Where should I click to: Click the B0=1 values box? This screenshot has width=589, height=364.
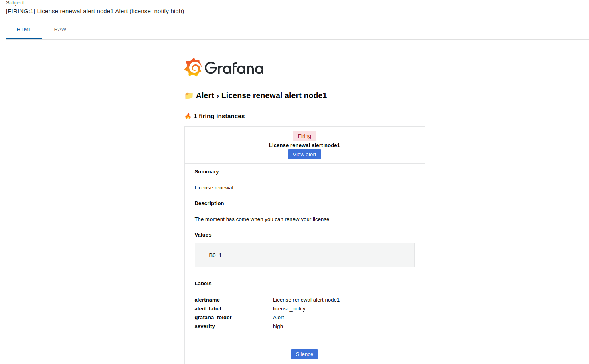(x=304, y=255)
